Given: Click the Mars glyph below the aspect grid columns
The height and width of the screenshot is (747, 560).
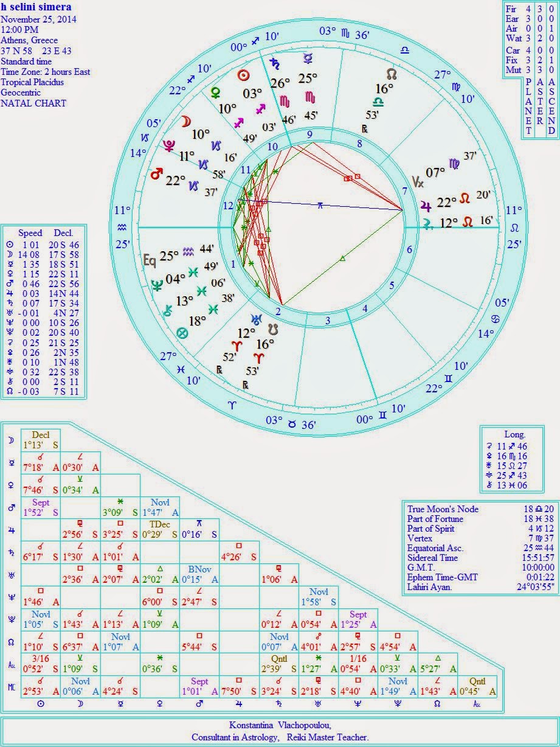Looking at the screenshot, I should [200, 703].
